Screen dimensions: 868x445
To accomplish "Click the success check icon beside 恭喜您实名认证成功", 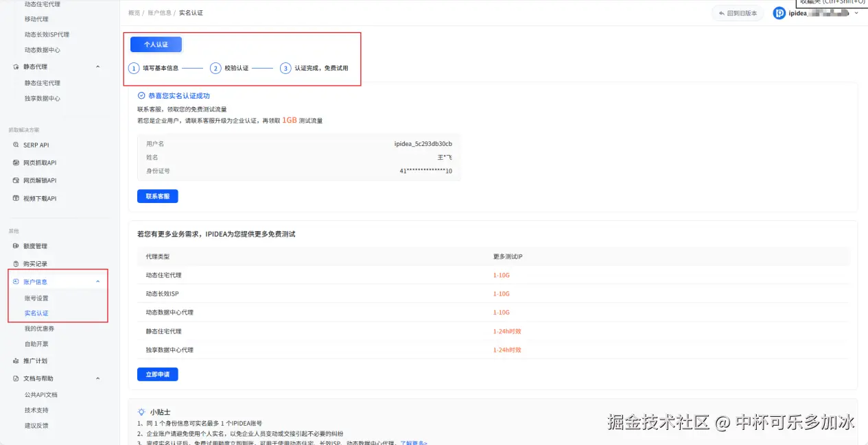I will 141,96.
